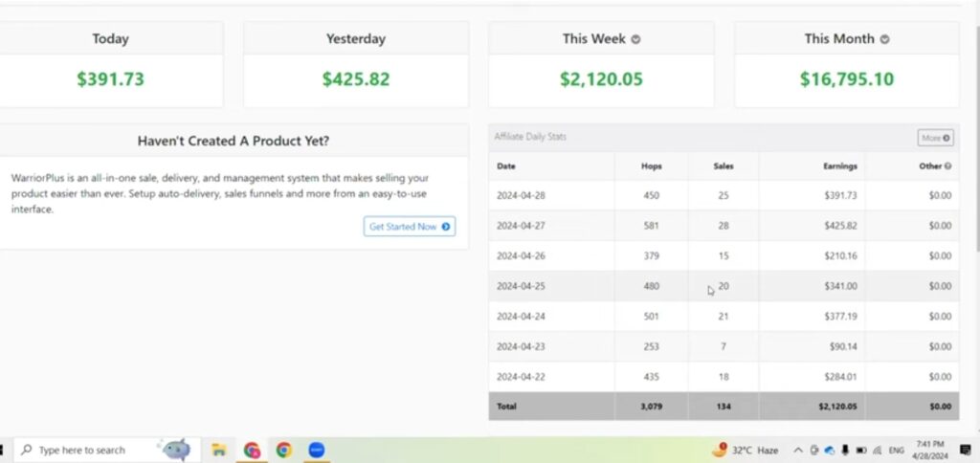Expand the This Month dropdown arrow
980x463 pixels.
pyautogui.click(x=884, y=39)
